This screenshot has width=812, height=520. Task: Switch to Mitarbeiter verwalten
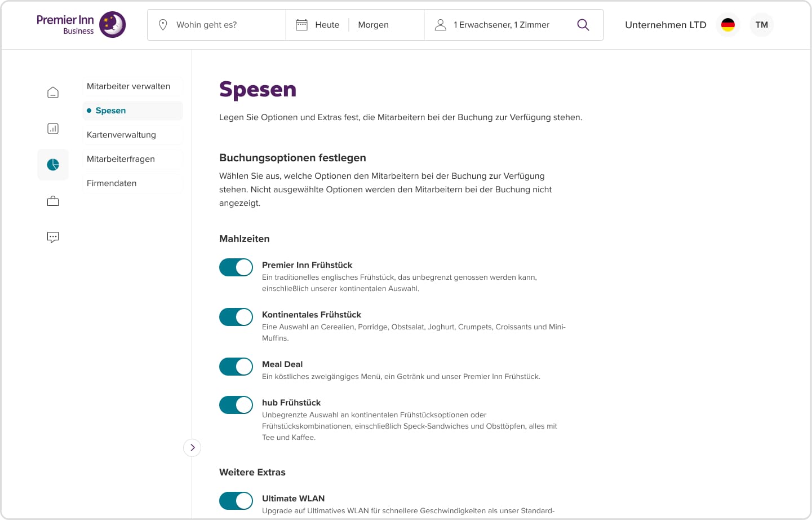coord(128,86)
